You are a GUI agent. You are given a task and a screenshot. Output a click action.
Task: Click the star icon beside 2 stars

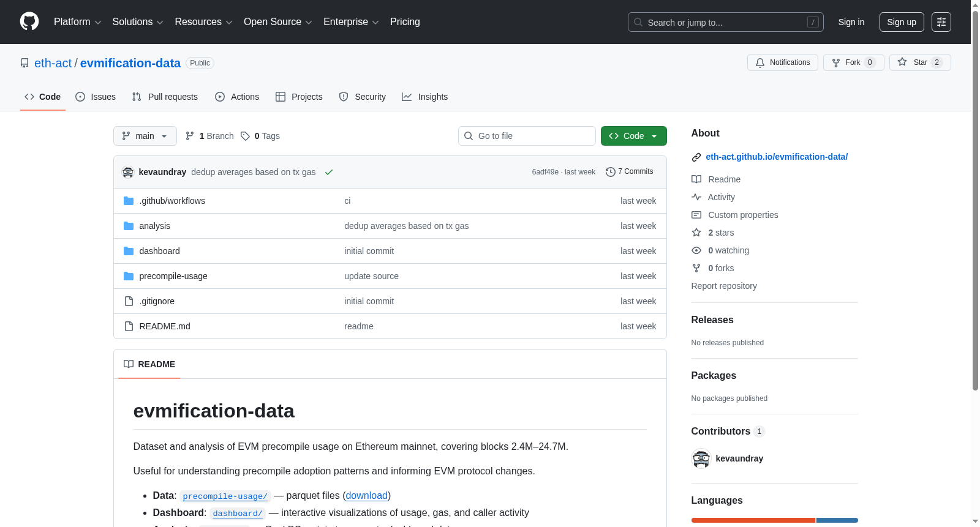point(696,233)
